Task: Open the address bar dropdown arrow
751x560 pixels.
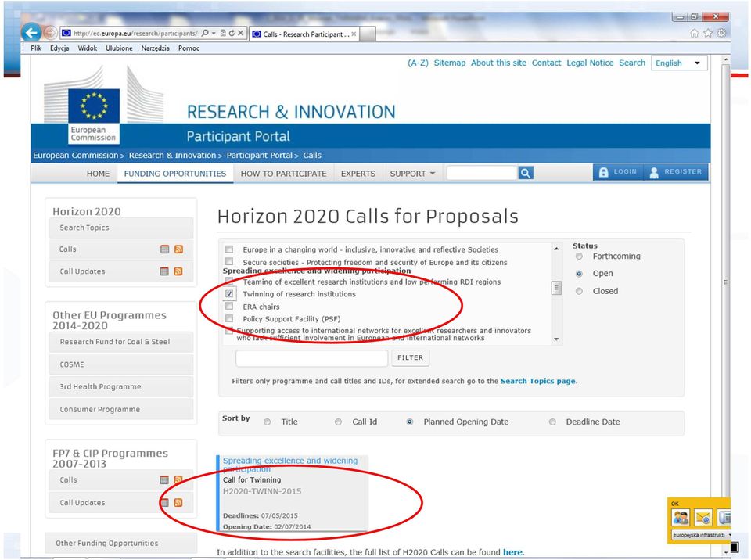Action: click(214, 33)
